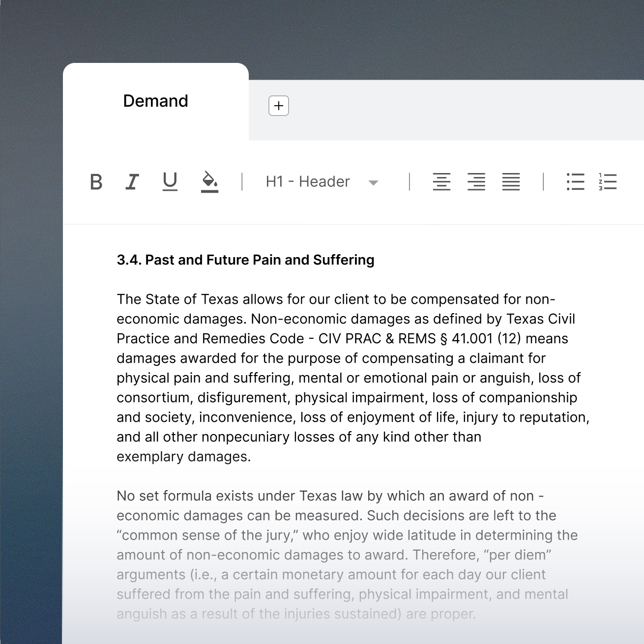Click the 'exemplary damages.' line
The height and width of the screenshot is (644, 644).
(x=183, y=457)
